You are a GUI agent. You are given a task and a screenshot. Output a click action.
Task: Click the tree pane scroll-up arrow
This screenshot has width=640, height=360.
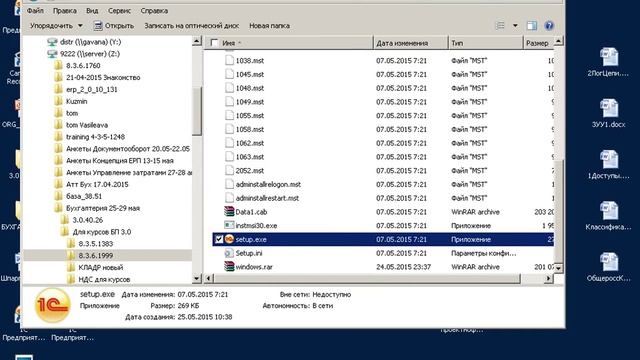(197, 41)
